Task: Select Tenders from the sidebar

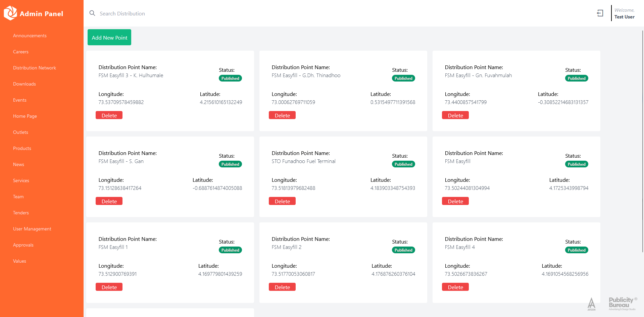Action: (21, 213)
